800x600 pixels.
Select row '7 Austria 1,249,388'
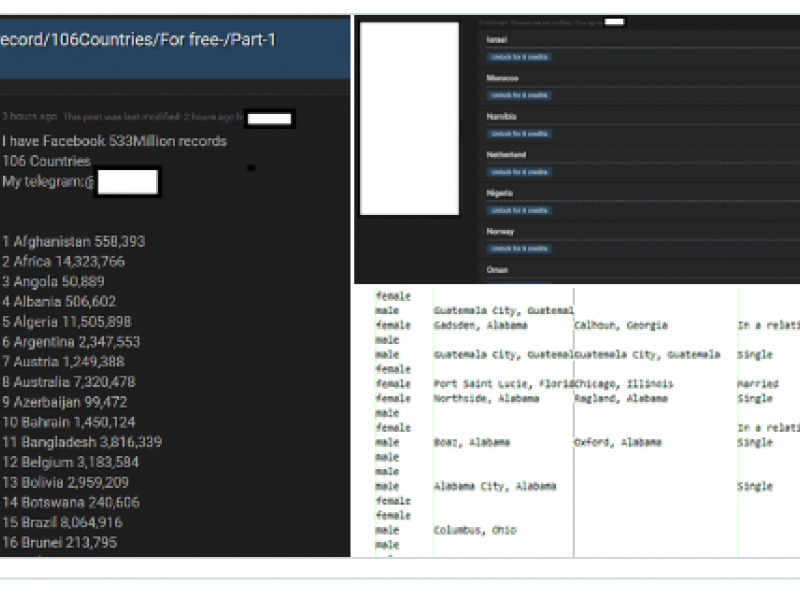(x=63, y=362)
